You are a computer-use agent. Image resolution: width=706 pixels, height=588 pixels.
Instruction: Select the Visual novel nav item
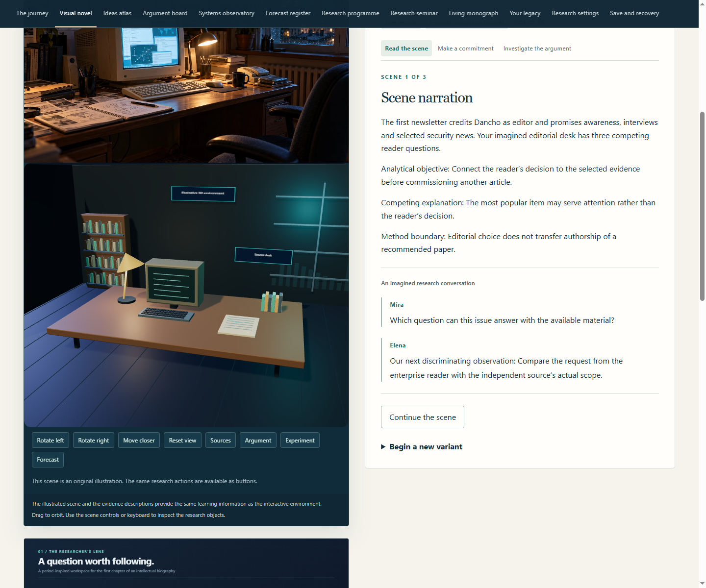tap(76, 13)
